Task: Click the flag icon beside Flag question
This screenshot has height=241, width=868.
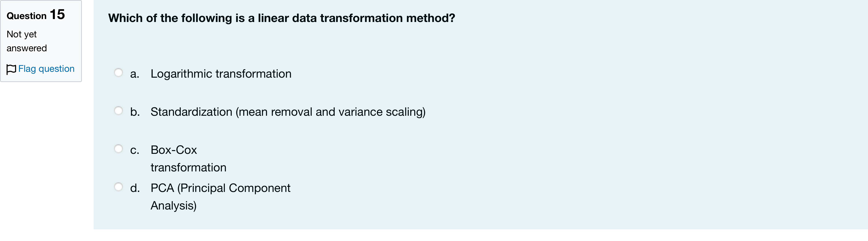Action: (11, 69)
